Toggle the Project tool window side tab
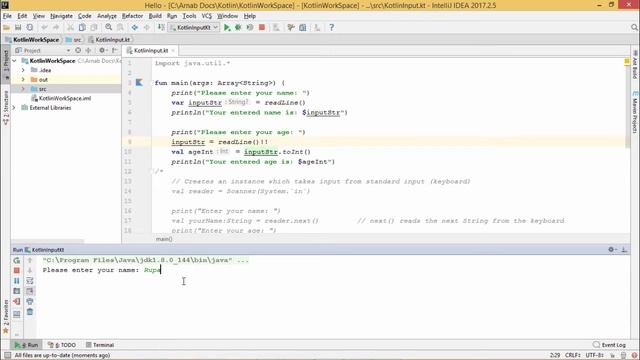The height and width of the screenshot is (360, 640). click(x=6, y=64)
